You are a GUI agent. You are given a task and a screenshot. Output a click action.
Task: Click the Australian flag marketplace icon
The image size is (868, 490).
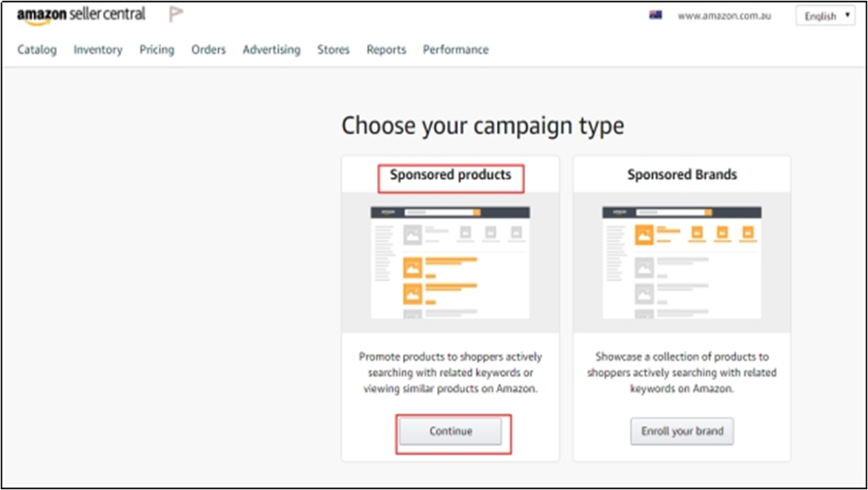tap(655, 15)
